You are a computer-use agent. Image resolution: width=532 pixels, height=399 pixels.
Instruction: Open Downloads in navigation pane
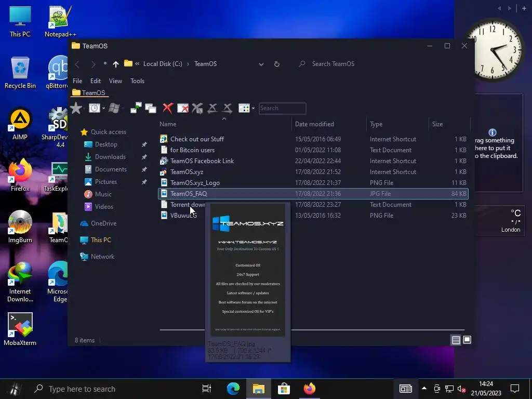(x=105, y=157)
